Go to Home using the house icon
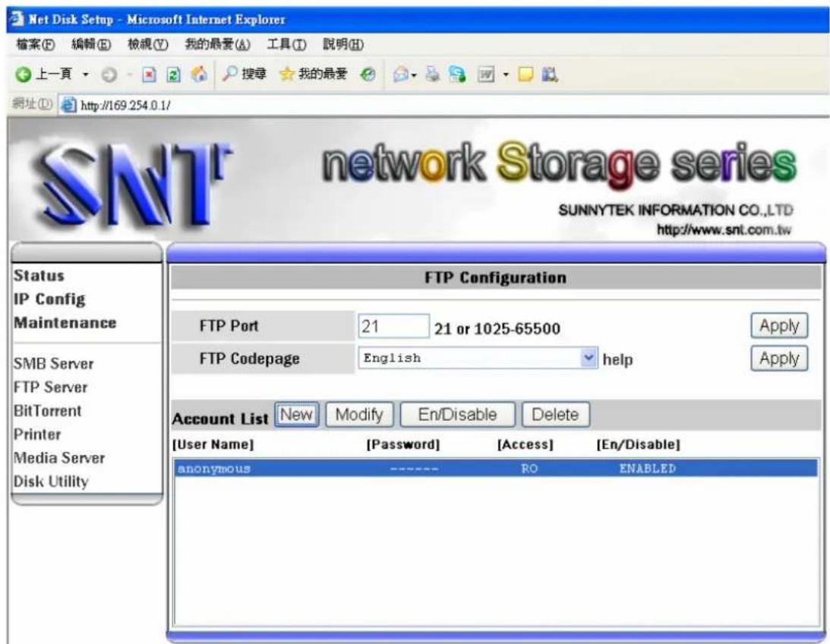830x644 pixels. point(199,74)
